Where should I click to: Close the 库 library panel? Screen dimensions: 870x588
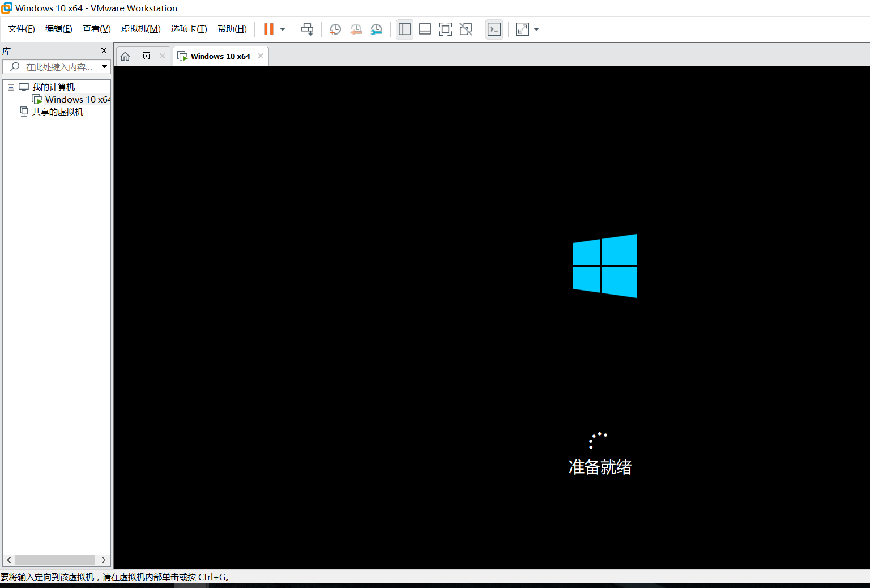[104, 51]
